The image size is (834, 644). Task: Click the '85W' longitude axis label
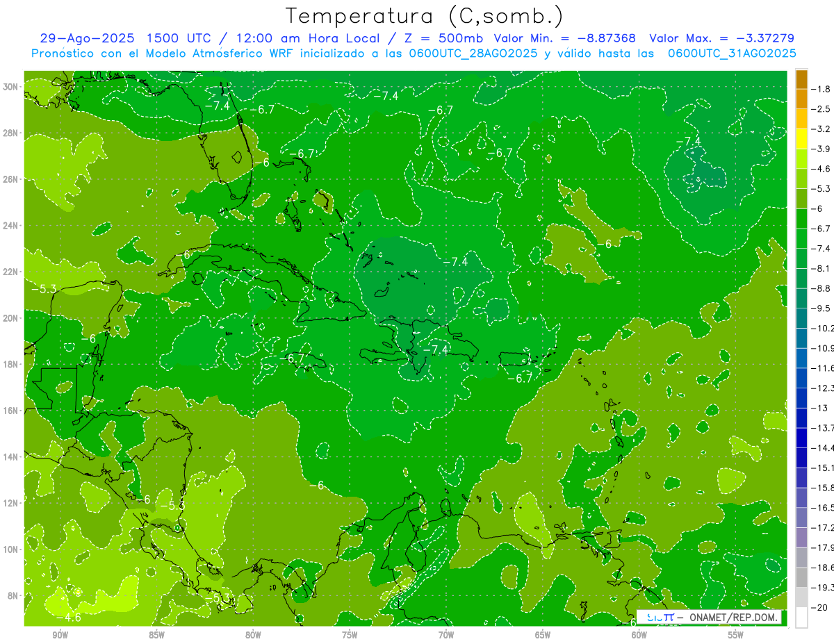coord(156,634)
